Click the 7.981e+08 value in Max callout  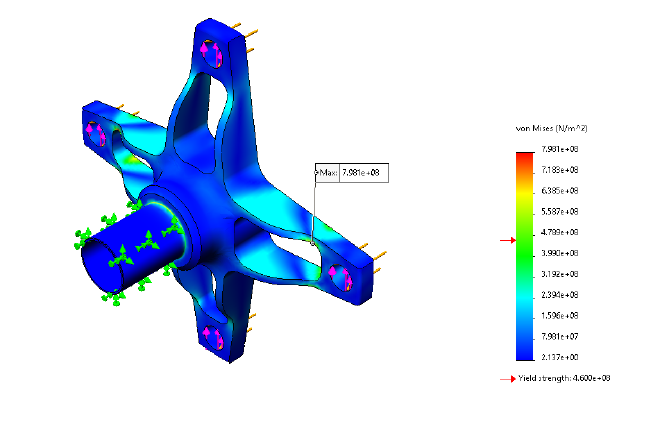point(363,173)
